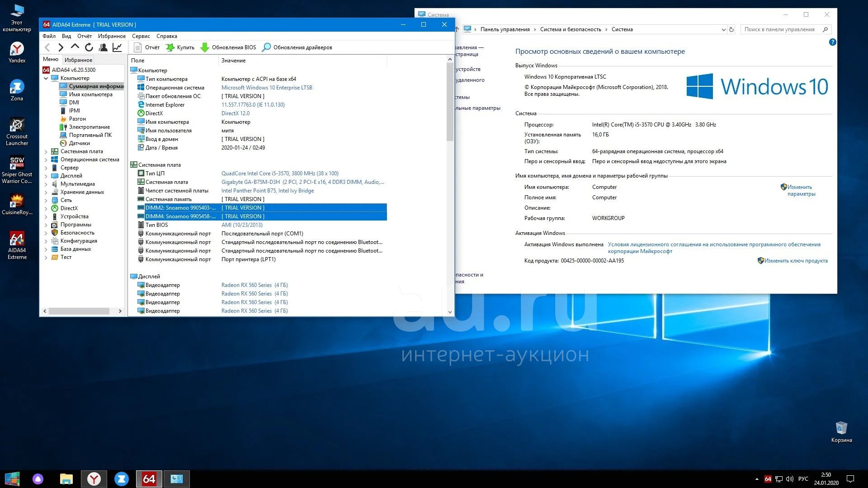Click the control panel search field
The height and width of the screenshot is (488, 868).
click(786, 29)
